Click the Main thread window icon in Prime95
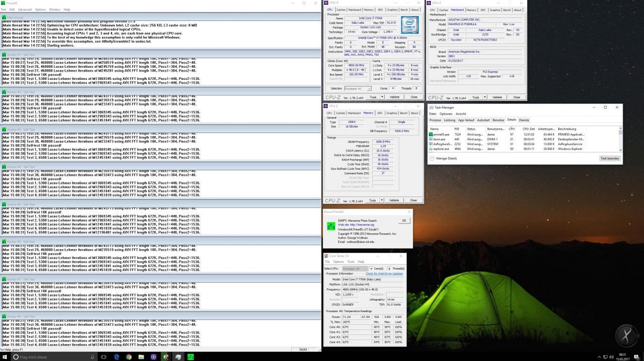This screenshot has height=361, width=644. pos(4,17)
